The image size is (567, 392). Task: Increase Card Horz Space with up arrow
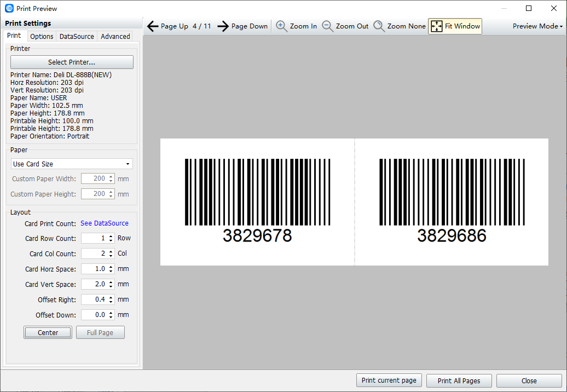111,267
